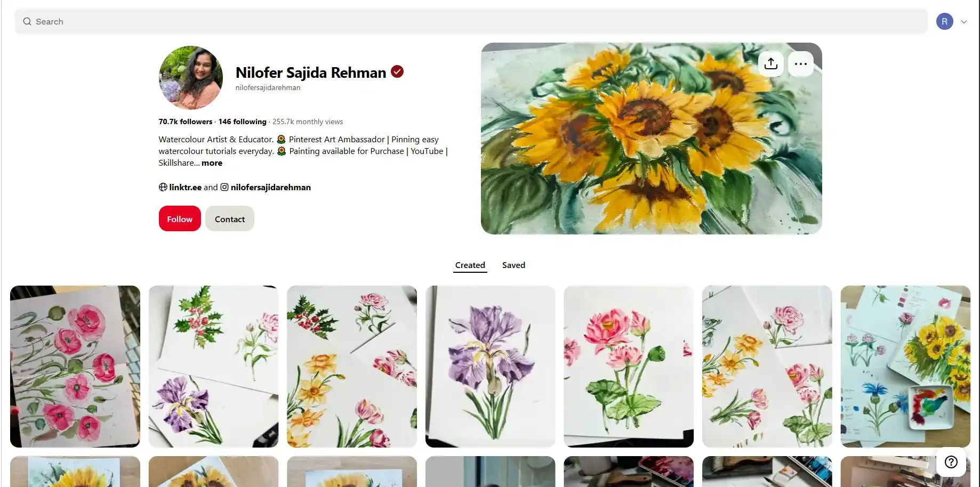Expand the bio with the more link

(212, 163)
